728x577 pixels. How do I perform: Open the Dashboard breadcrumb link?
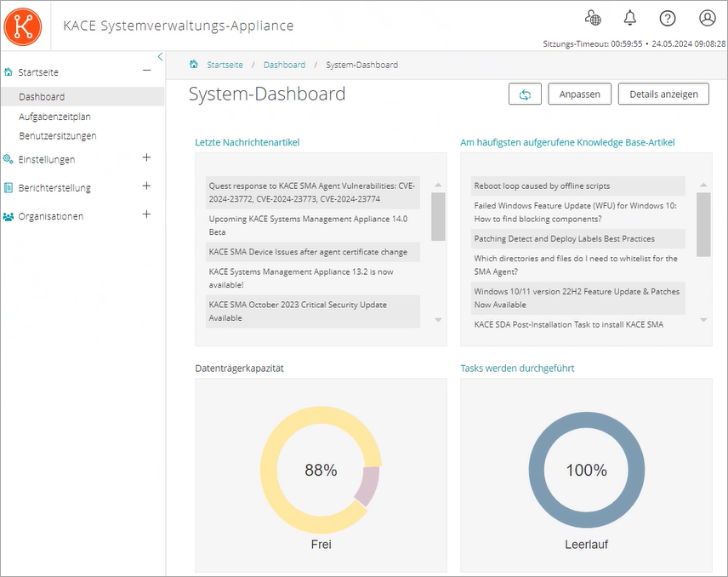[284, 65]
